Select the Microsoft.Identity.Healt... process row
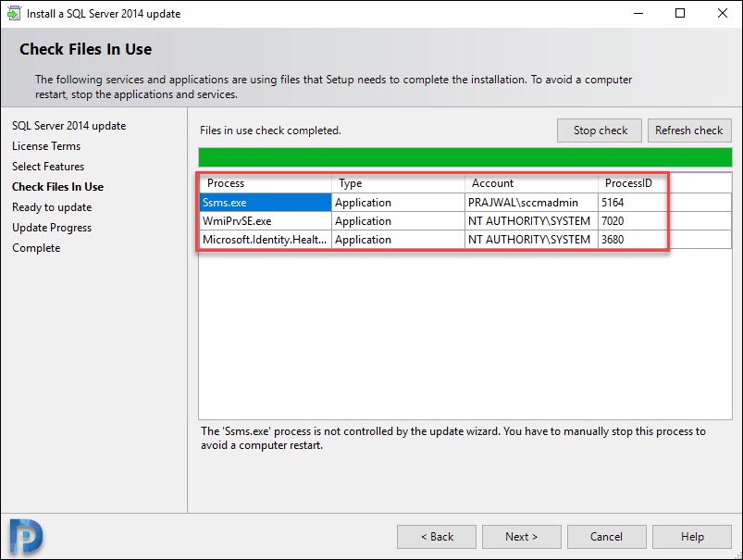Image resolution: width=743 pixels, height=560 pixels. [465, 240]
